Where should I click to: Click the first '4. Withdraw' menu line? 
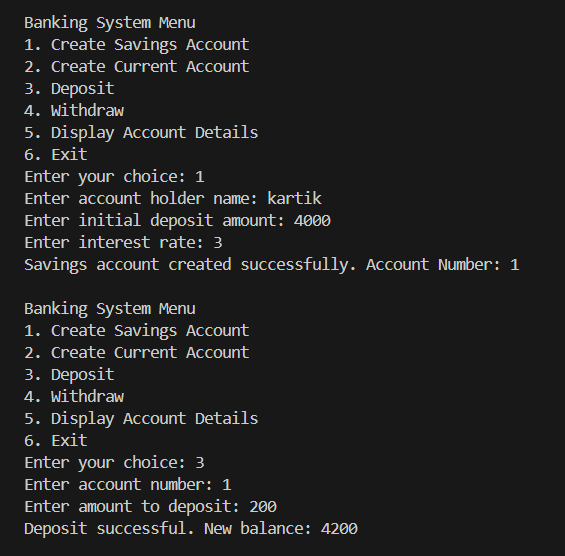[x=74, y=111]
